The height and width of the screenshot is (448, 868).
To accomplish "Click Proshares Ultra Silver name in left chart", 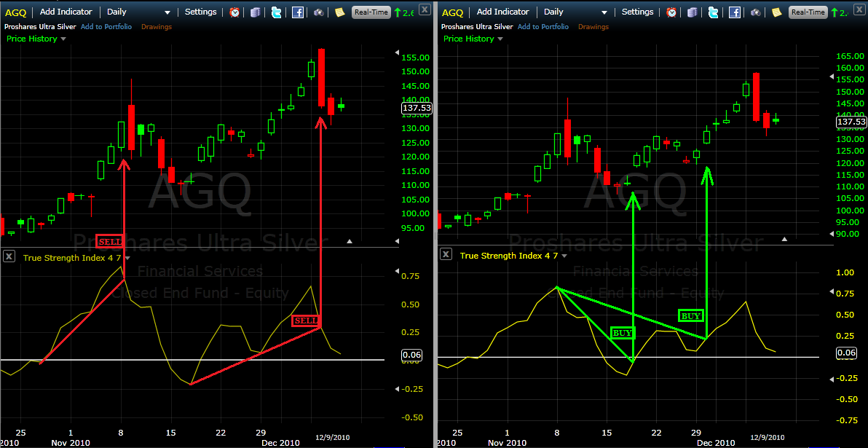I will coord(40,26).
